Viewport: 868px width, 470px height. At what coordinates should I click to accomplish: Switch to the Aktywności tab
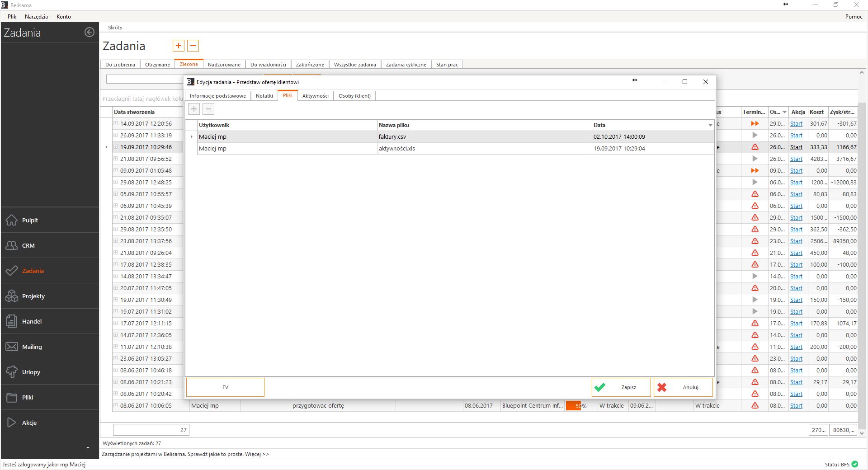point(315,96)
